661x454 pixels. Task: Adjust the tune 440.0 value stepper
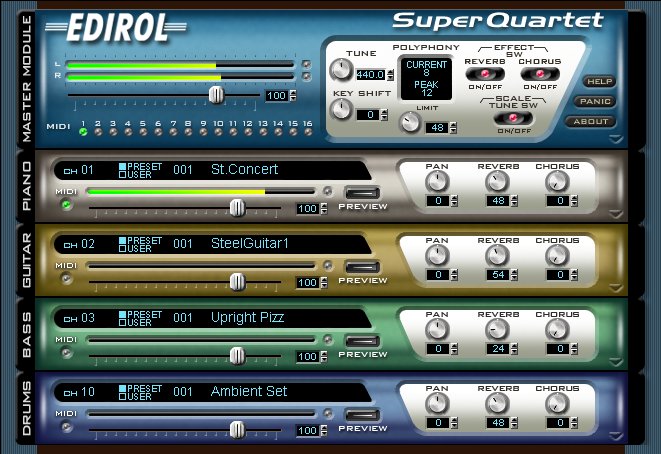(391, 75)
